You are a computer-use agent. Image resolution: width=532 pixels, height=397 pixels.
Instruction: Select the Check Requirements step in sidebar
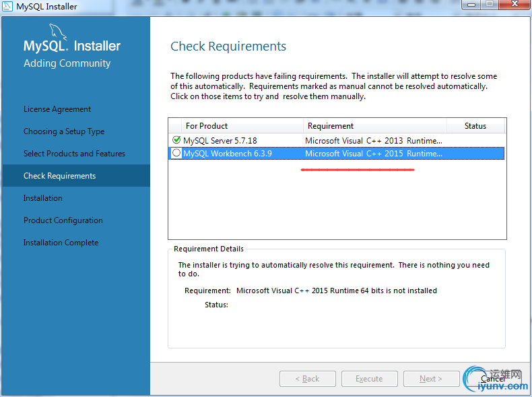[76, 175]
